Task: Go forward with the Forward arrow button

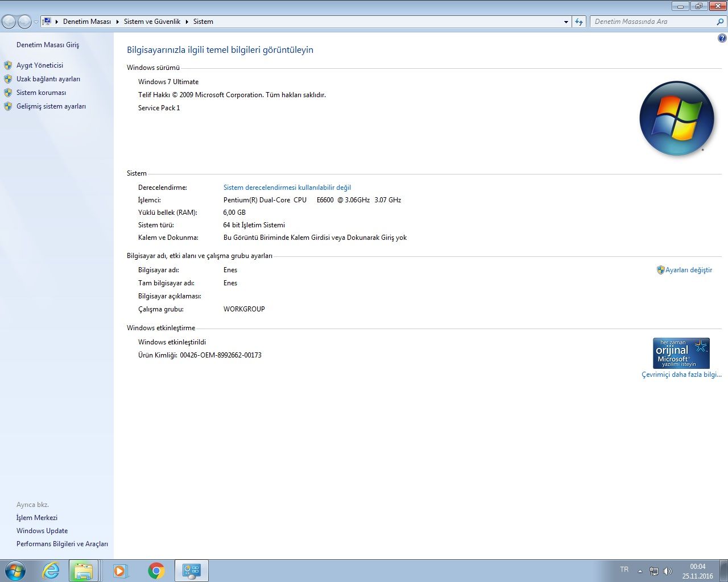Action: coord(24,22)
